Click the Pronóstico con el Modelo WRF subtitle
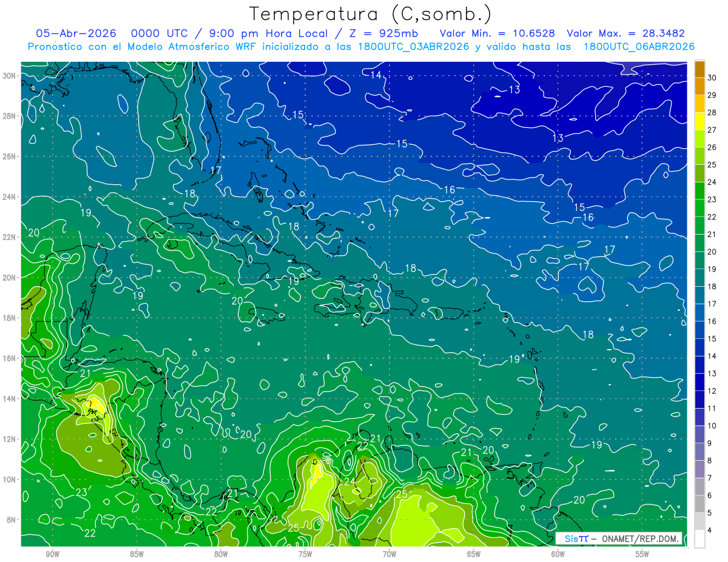The image size is (728, 562). coord(361,47)
